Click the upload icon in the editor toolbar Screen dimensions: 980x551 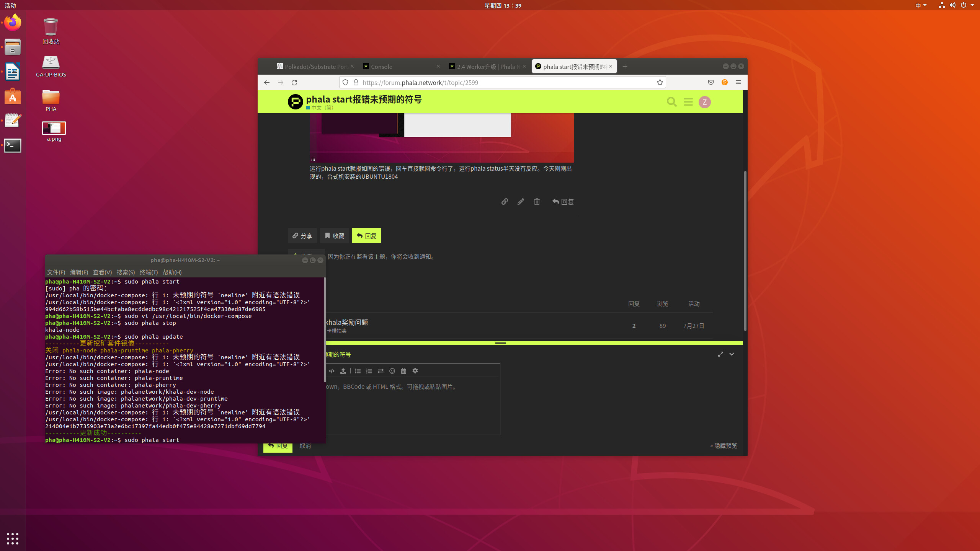[343, 371]
